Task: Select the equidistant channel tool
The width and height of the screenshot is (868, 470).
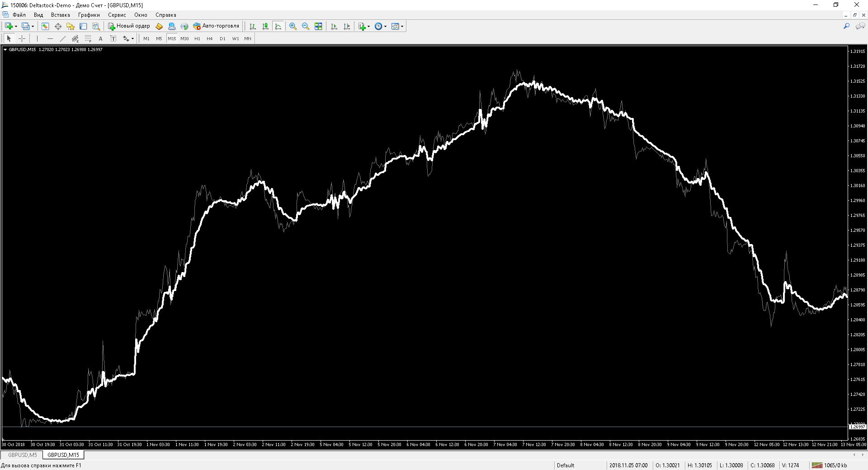Action: pyautogui.click(x=75, y=38)
